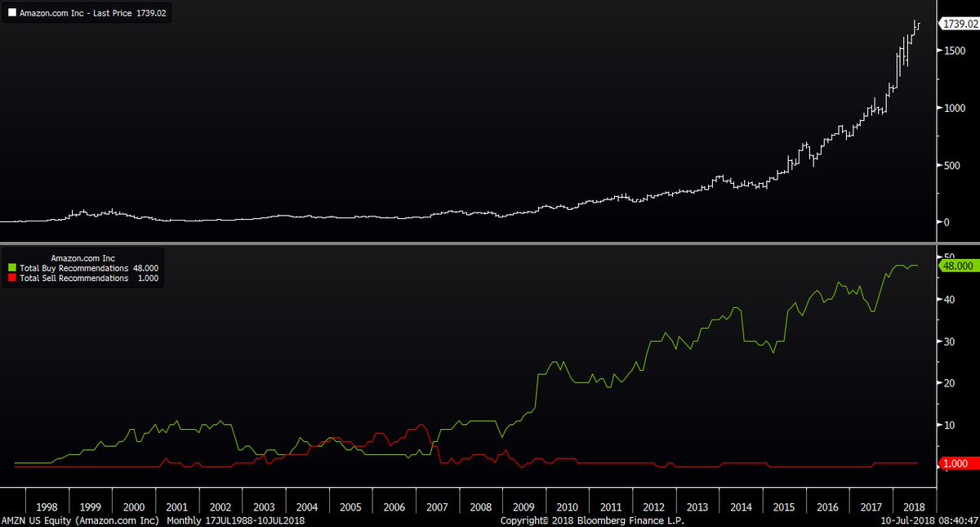Click the 2010 year label on timeline
Screen dimensions: 980x527
click(568, 507)
